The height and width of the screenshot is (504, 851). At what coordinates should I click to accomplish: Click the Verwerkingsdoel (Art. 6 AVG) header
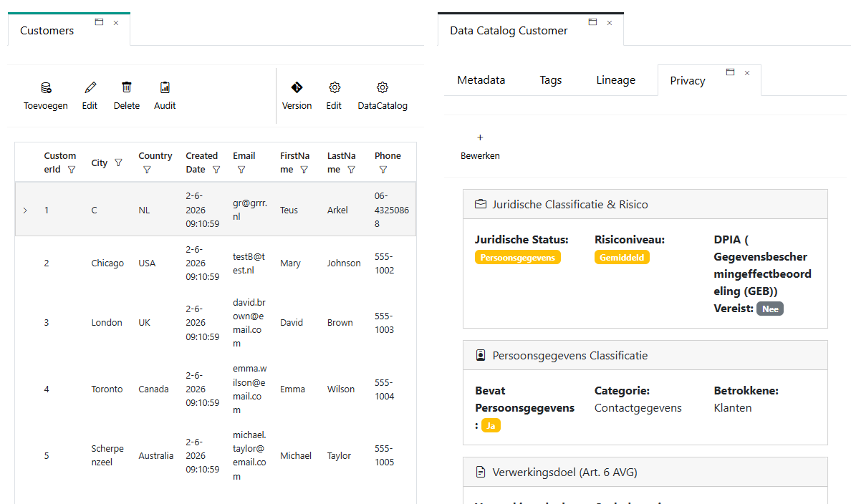645,472
